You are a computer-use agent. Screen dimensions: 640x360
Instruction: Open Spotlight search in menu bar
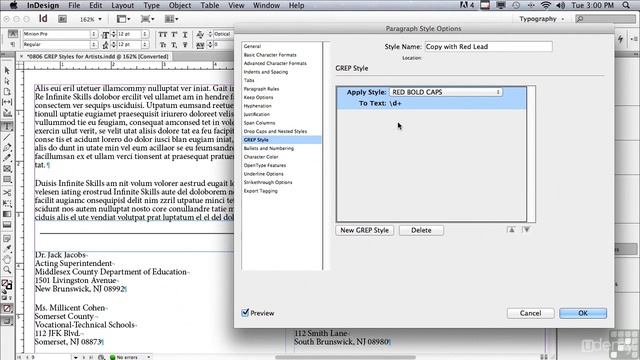(x=626, y=5)
